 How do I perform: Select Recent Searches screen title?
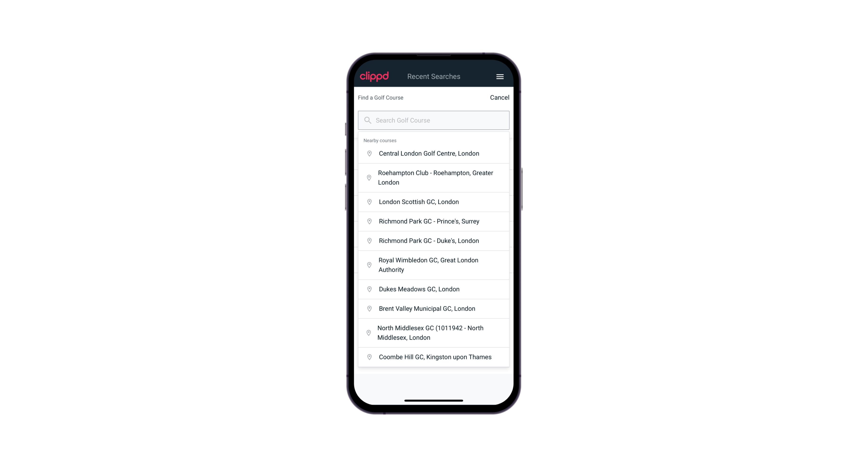coord(434,76)
